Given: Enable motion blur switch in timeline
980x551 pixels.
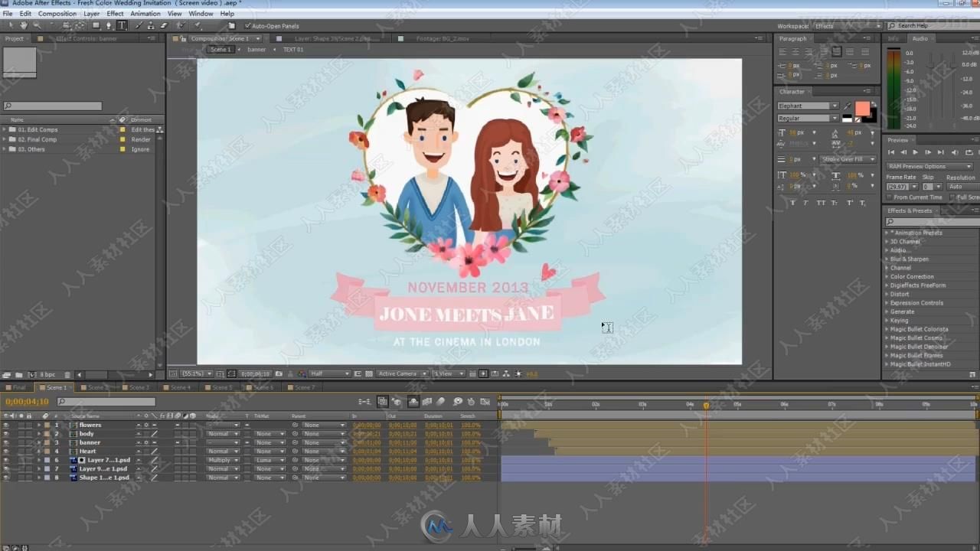Looking at the screenshot, I should (440, 401).
